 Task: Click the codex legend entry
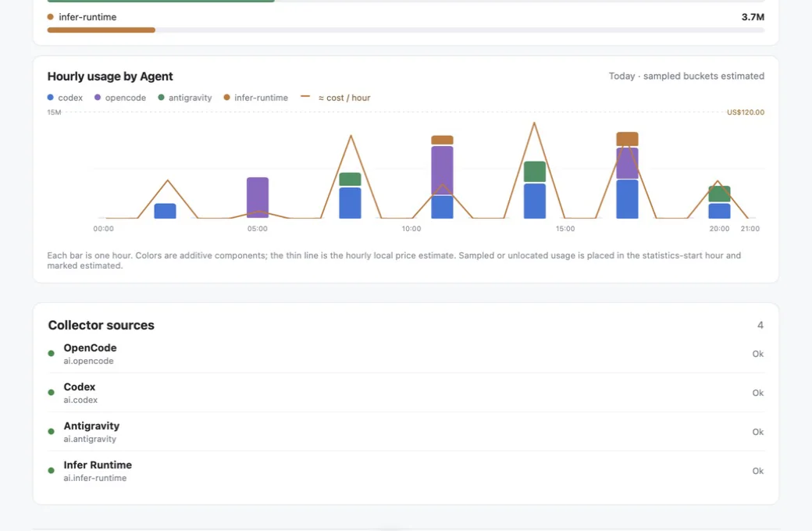coord(65,98)
